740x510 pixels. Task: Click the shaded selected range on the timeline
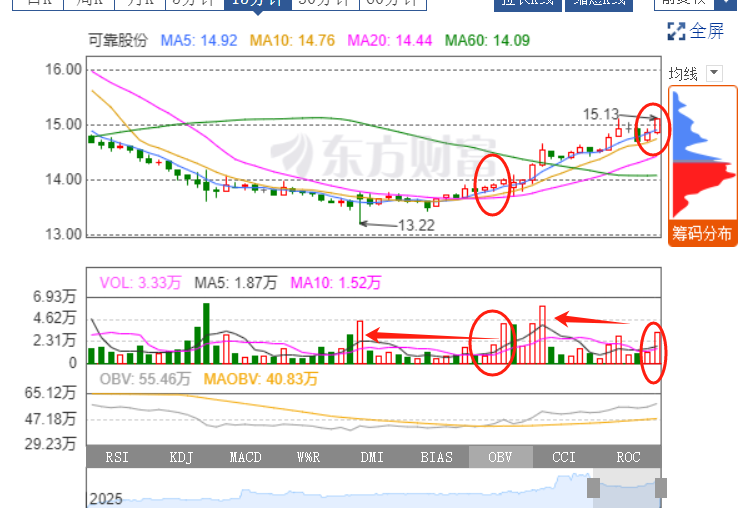point(627,488)
